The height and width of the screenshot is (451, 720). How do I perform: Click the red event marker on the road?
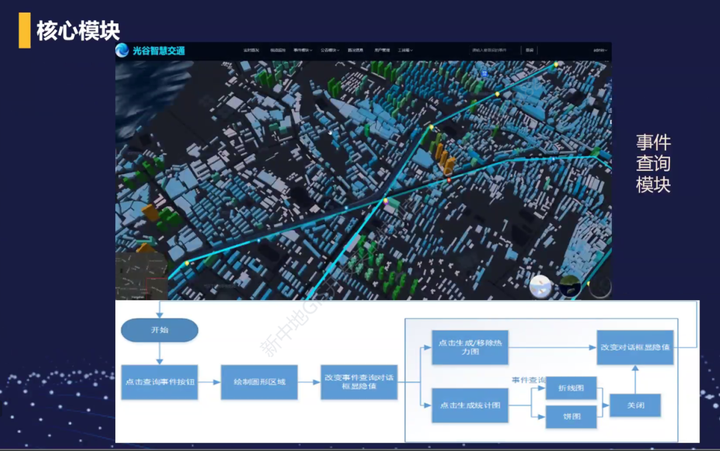click(x=449, y=180)
